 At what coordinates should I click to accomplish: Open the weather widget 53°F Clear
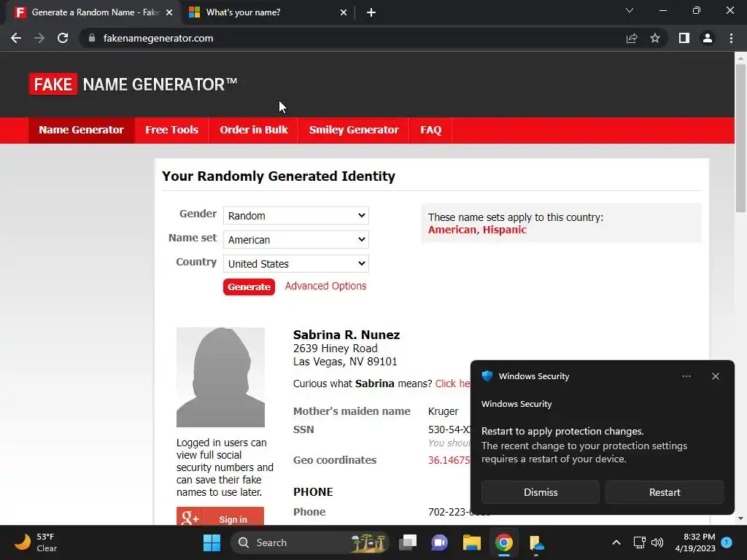click(36, 542)
